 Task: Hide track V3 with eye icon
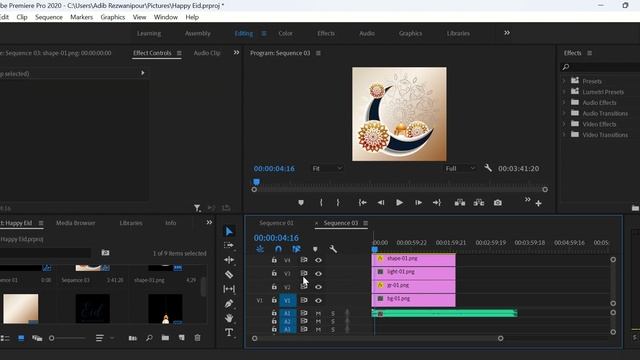click(x=318, y=273)
